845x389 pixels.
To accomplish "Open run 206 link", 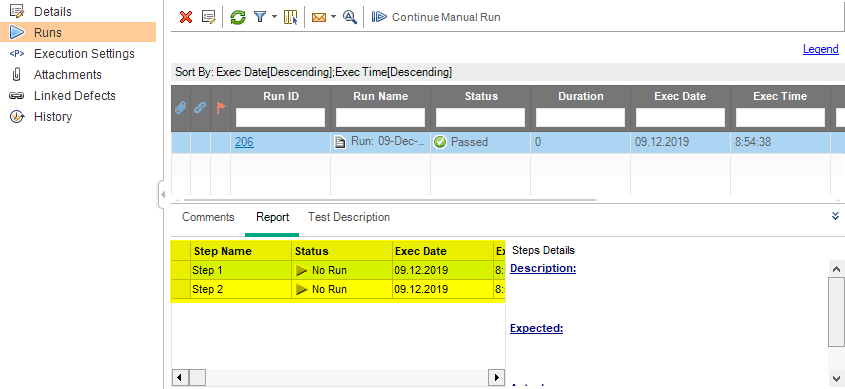I will 244,142.
